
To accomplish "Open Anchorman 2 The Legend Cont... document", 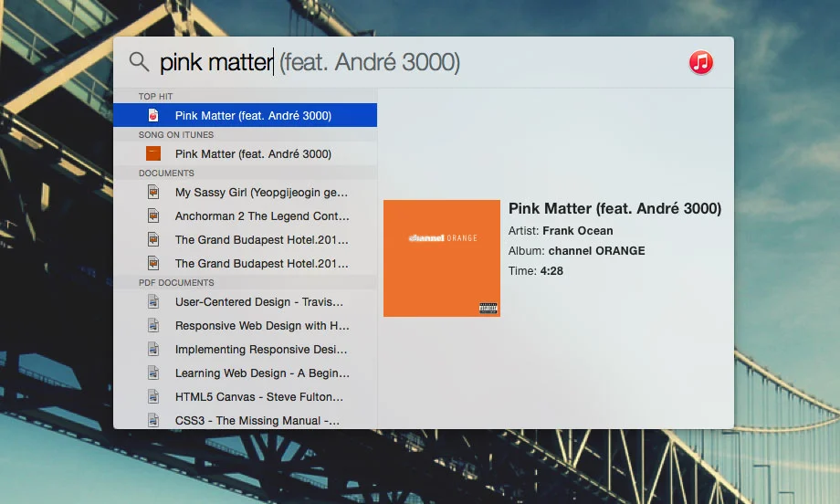I will coord(246,215).
